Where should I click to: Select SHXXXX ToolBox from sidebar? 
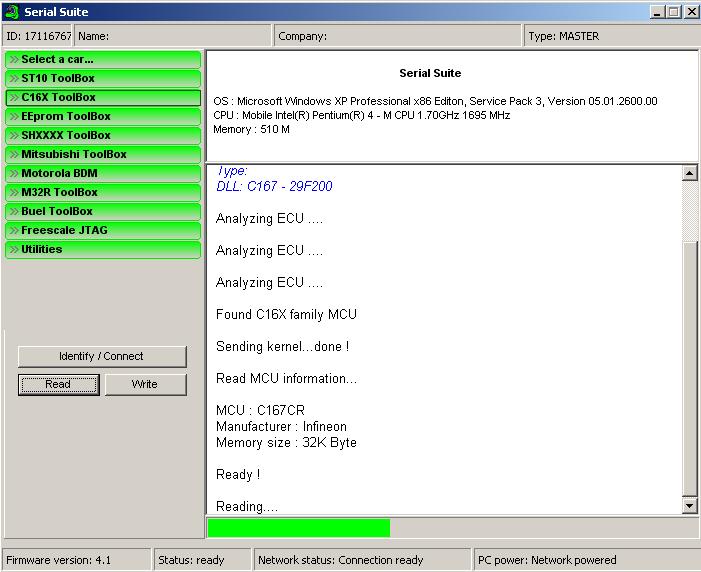tap(103, 135)
